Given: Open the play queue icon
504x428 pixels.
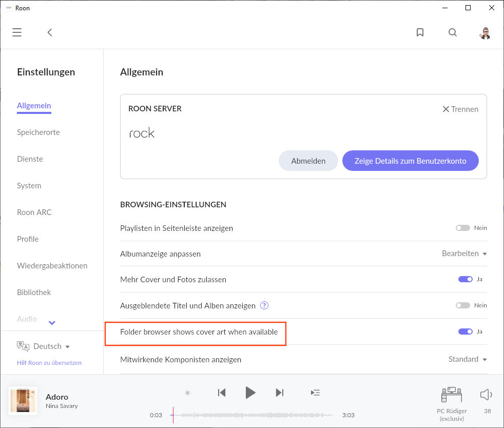Looking at the screenshot, I should 315,393.
